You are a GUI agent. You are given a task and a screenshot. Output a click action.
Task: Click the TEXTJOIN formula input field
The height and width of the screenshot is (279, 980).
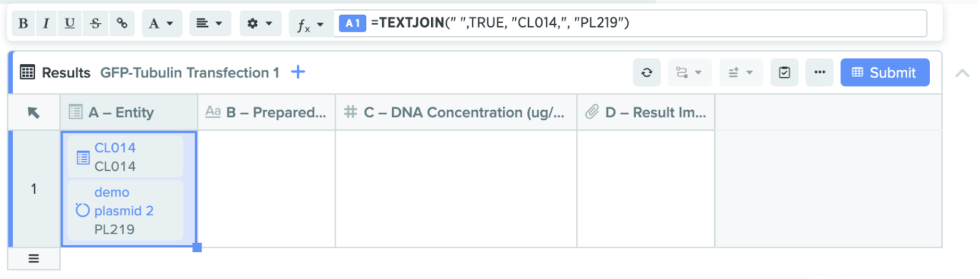pyautogui.click(x=643, y=23)
